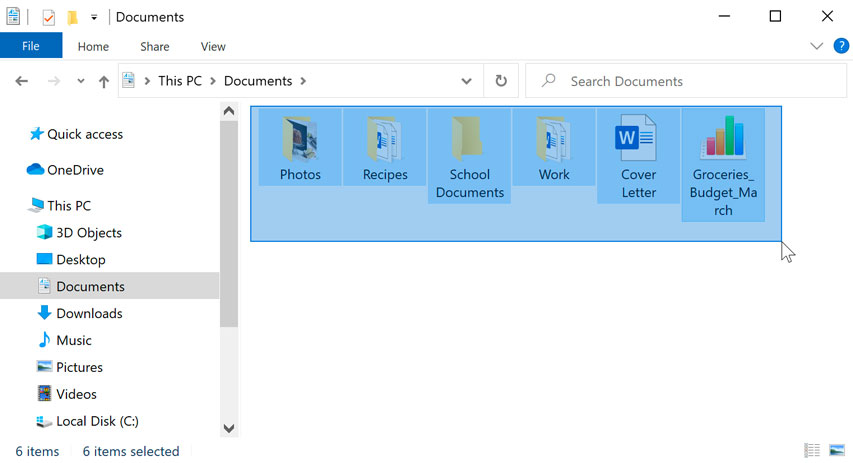
Task: Switch to large icons view layout
Action: tap(837, 450)
